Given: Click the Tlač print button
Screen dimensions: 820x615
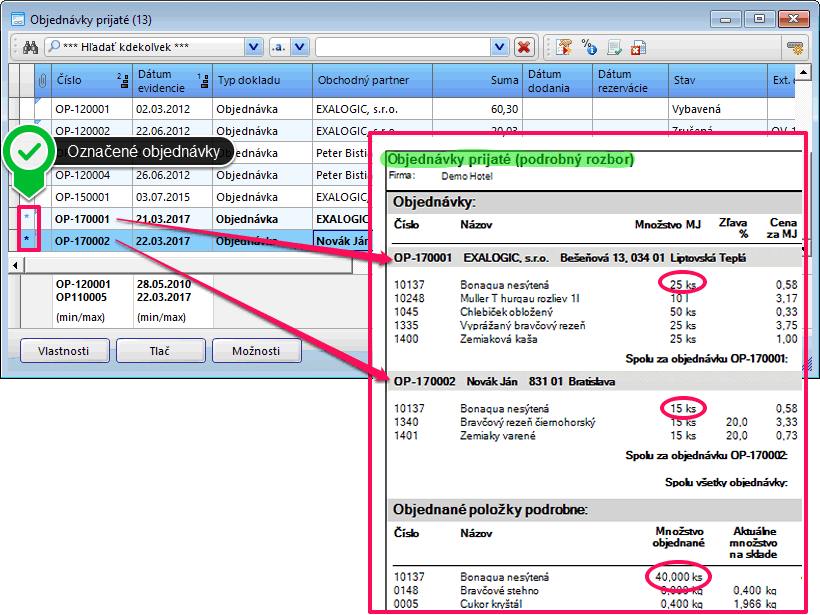Looking at the screenshot, I should coord(160,351).
